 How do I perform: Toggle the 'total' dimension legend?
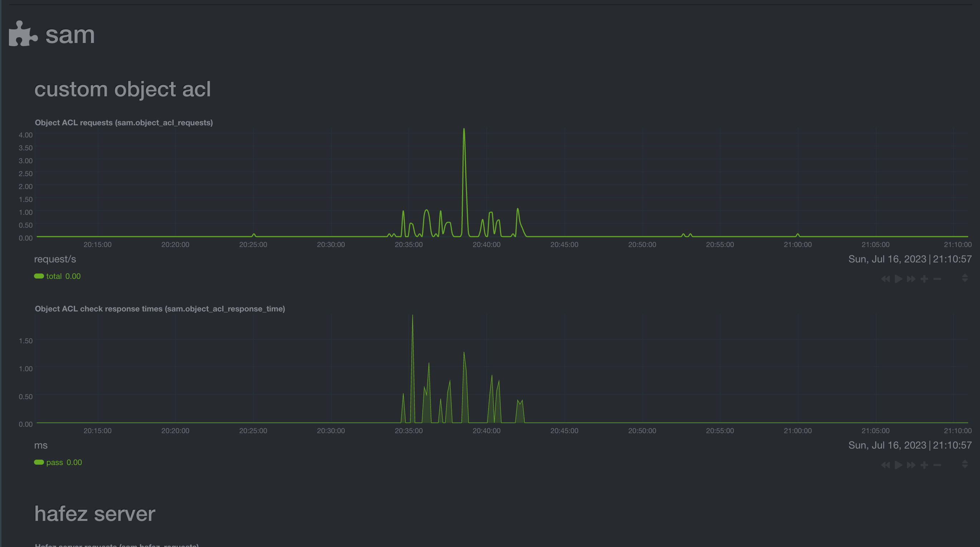pyautogui.click(x=54, y=276)
